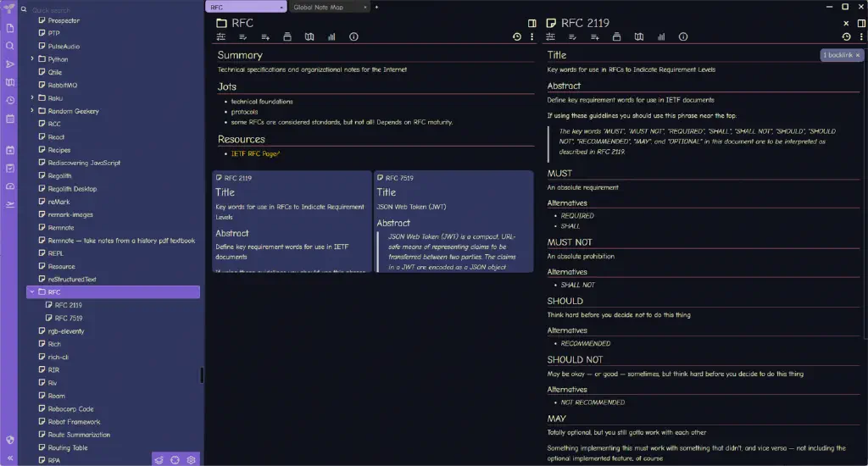Open tree settings gear icon
The image size is (868, 466).
click(x=192, y=460)
